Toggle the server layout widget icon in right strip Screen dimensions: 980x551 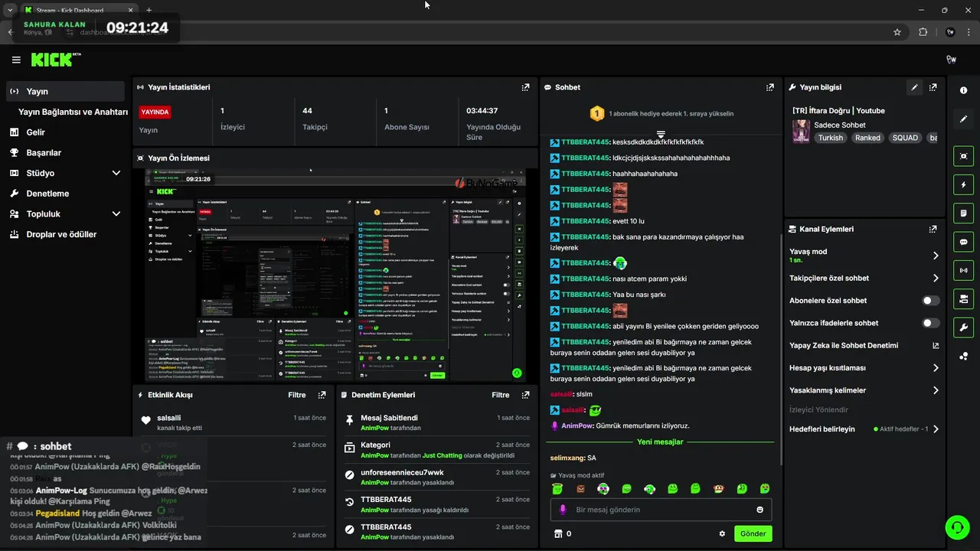(963, 298)
